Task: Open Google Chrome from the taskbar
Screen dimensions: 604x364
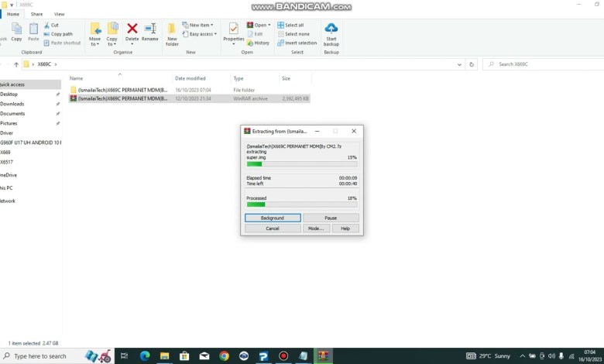Action: tap(224, 355)
